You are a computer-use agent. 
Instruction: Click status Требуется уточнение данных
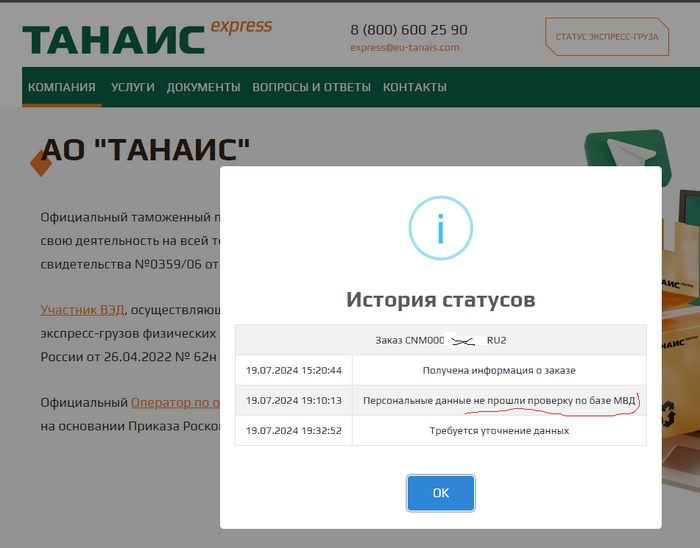499,431
